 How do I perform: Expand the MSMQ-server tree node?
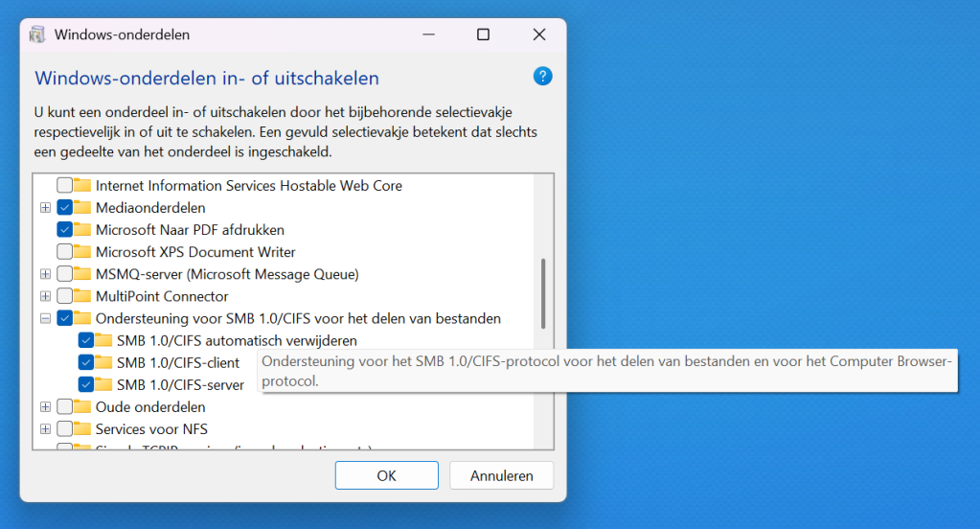45,274
